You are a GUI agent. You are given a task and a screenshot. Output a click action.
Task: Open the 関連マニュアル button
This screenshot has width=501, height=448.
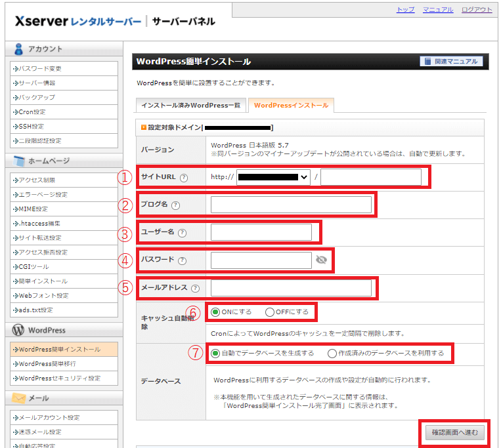click(x=451, y=61)
